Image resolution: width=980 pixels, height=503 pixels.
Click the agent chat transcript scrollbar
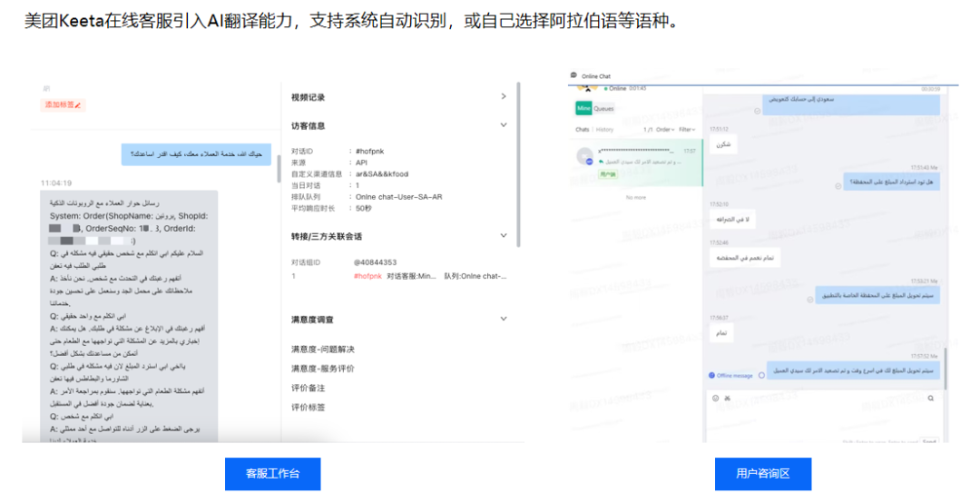point(279,169)
